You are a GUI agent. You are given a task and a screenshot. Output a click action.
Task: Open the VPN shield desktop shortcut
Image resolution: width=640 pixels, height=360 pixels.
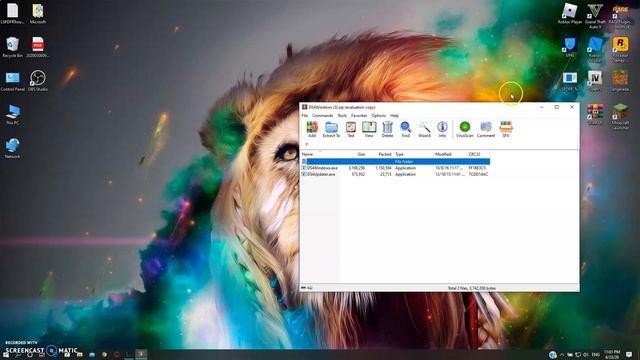(570, 47)
